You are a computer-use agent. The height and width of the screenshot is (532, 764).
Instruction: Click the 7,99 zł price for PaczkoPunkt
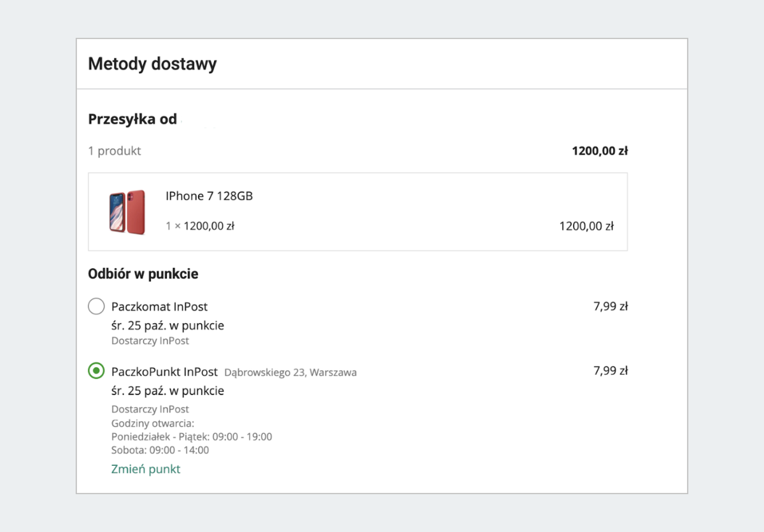[x=610, y=371]
